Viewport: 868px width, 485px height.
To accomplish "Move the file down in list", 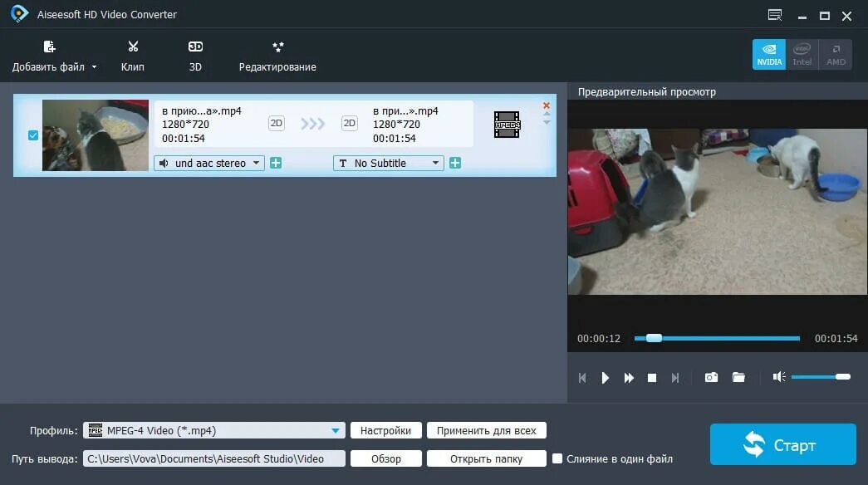I will [547, 122].
